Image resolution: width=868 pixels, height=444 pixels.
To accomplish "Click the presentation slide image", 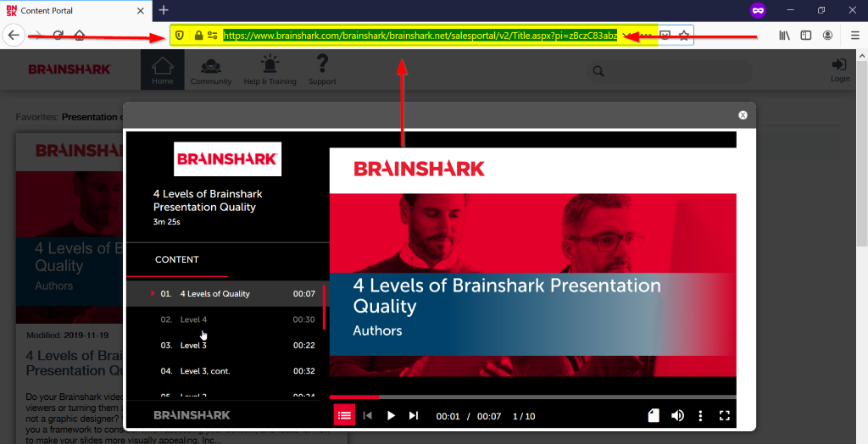I will 532,263.
